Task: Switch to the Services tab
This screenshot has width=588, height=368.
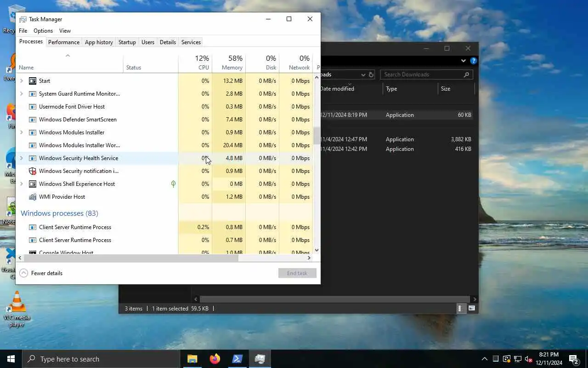Action: [x=191, y=42]
